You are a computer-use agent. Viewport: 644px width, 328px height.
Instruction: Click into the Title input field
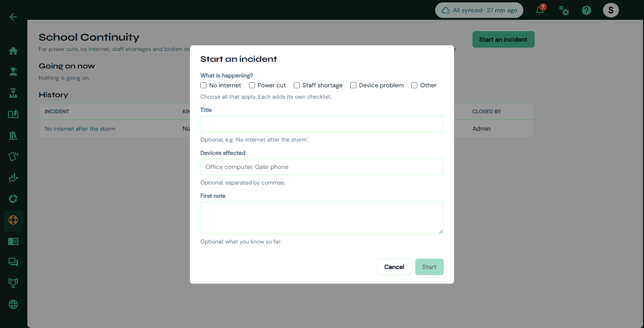click(322, 124)
